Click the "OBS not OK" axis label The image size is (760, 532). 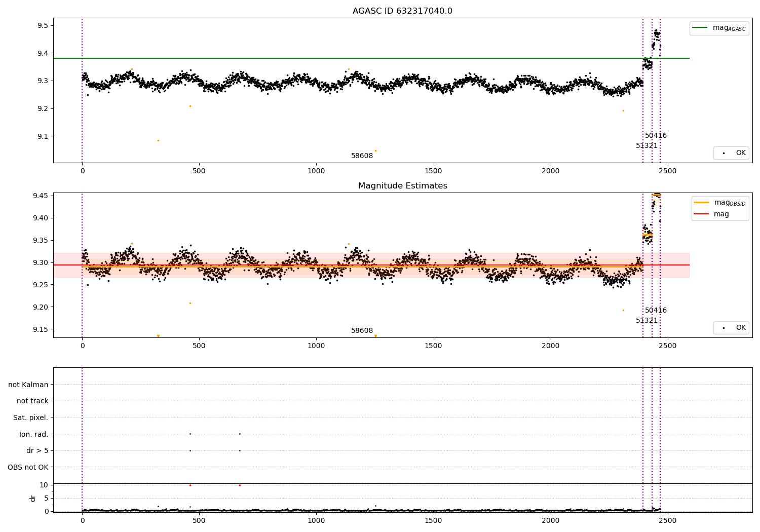(28, 467)
